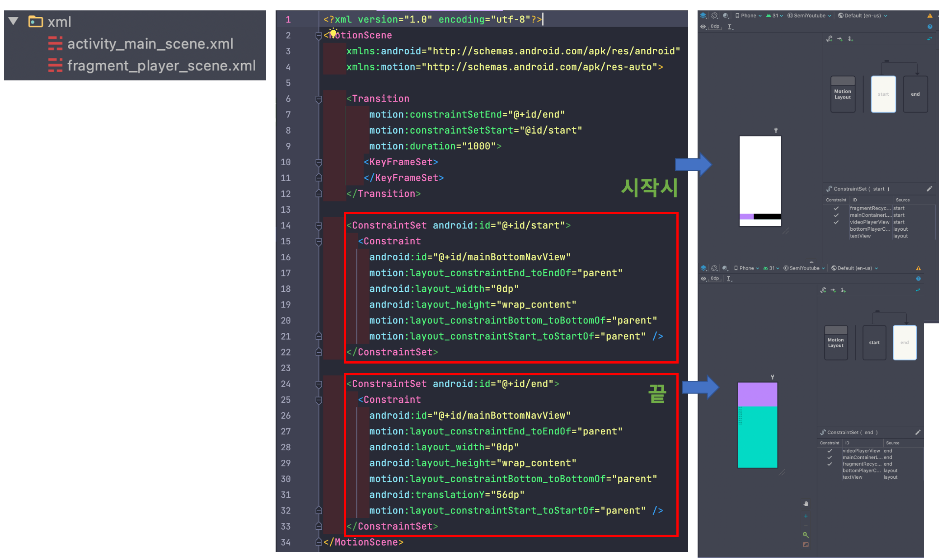The height and width of the screenshot is (560, 947).
Task: Toggle constraint check for videoPlayerView in start set
Action: 836,222
